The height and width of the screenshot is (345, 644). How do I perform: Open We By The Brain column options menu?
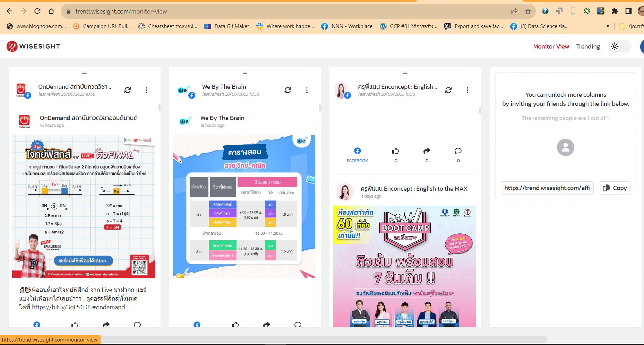pyautogui.click(x=307, y=90)
